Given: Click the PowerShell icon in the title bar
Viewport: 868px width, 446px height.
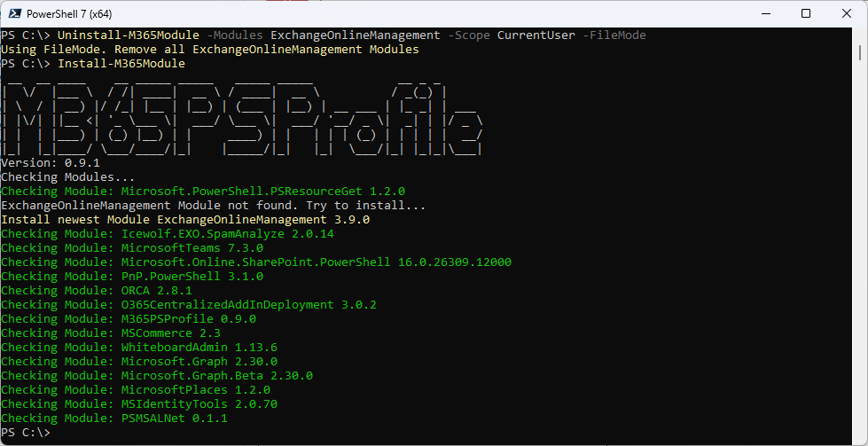Looking at the screenshot, I should (x=15, y=14).
